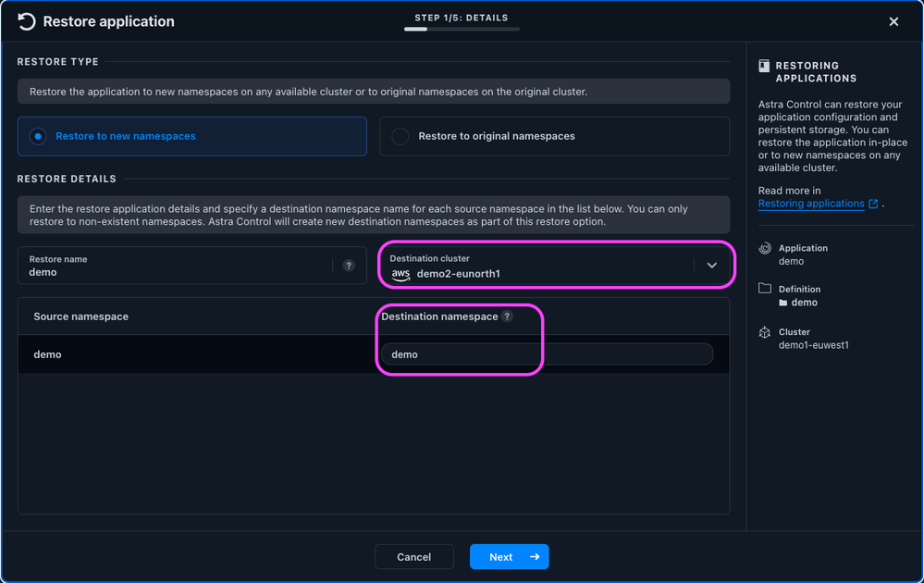This screenshot has width=924, height=583.
Task: Click the Cluster icon in side panel
Action: click(x=765, y=332)
